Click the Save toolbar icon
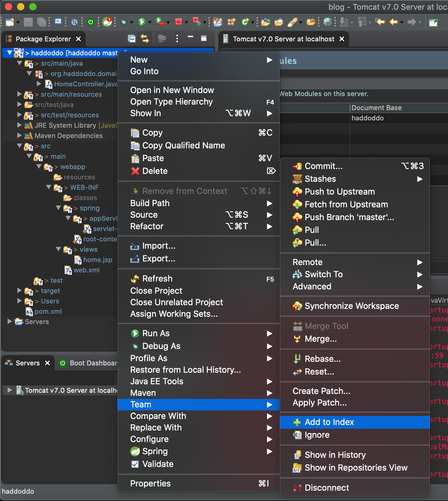The image size is (448, 501). pos(28,22)
